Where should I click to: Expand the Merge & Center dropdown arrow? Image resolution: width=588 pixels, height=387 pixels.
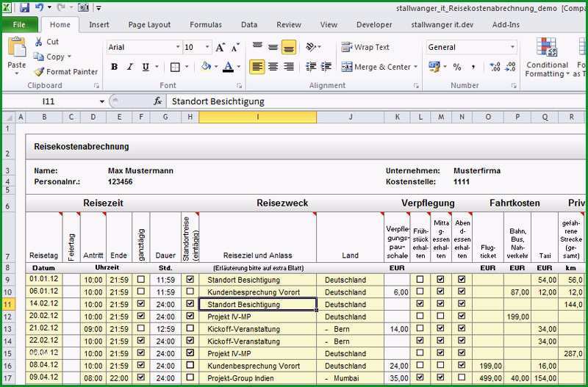point(415,67)
